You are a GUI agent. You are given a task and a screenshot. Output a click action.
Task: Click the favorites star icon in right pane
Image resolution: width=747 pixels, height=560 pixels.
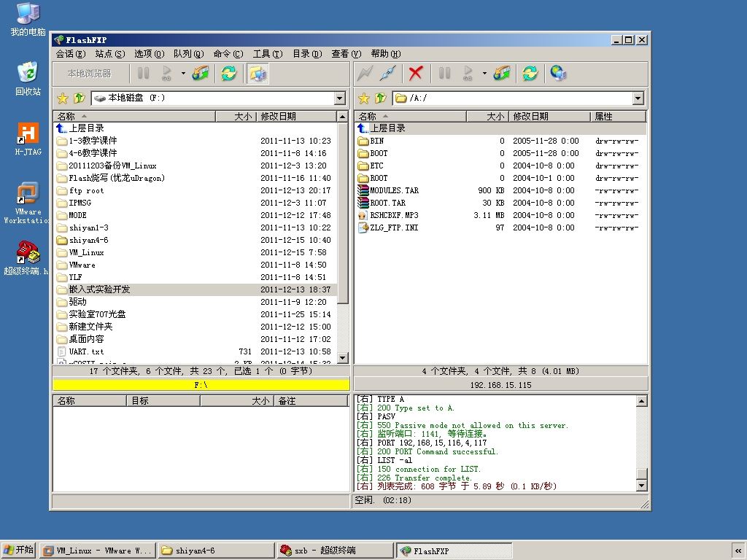click(x=363, y=98)
